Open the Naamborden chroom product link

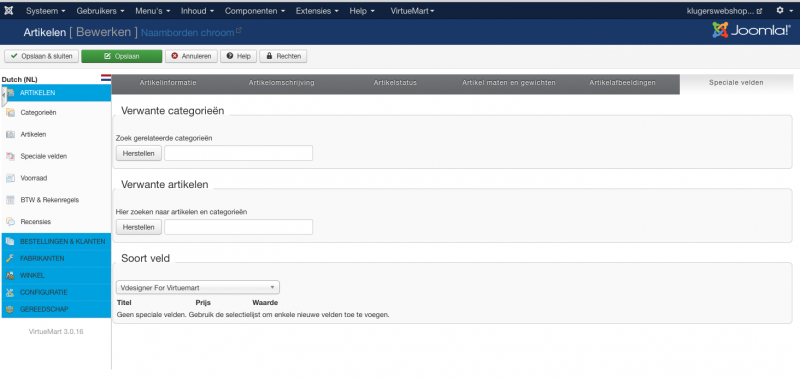187,33
